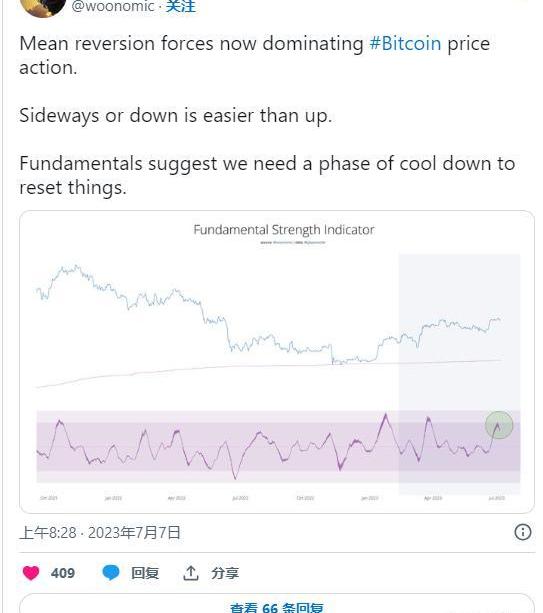Screen dimensions: 543x613
Task: Open the #Bitcoin hashtag link
Action: click(x=405, y=43)
